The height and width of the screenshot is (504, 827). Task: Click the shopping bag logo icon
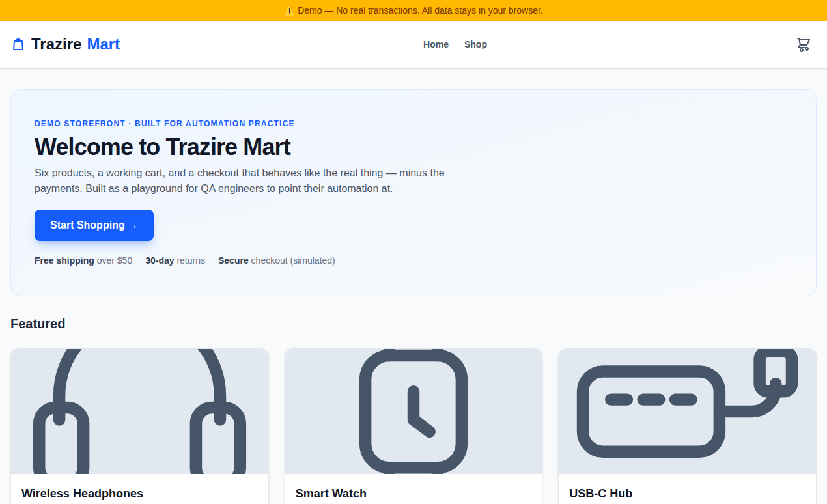pyautogui.click(x=18, y=44)
